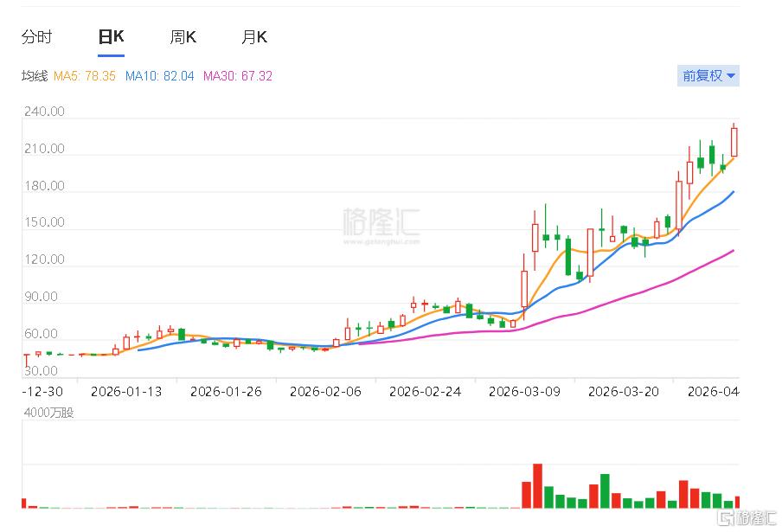Toggle the MA10 moving average legend
Viewport: 782px width, 532px height.
pos(159,76)
